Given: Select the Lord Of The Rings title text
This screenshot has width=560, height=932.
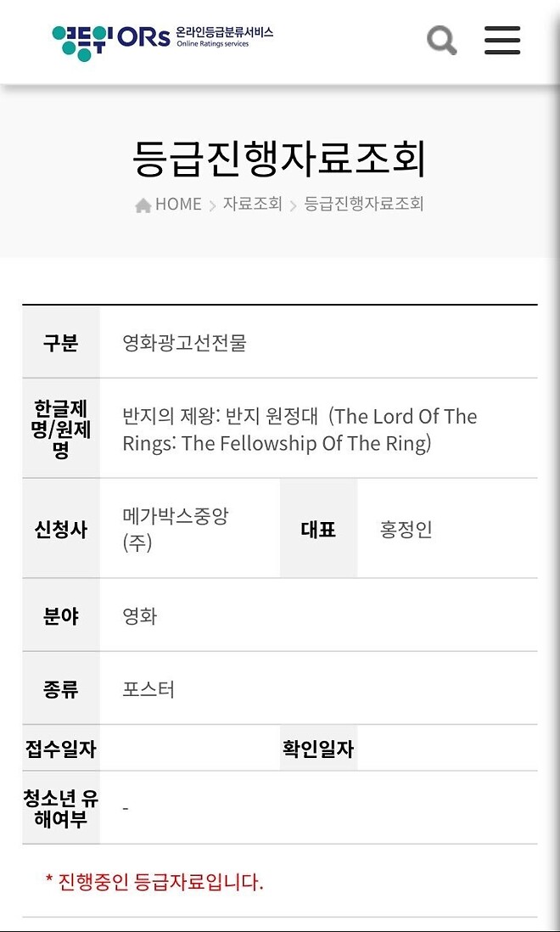Looking at the screenshot, I should point(300,430).
